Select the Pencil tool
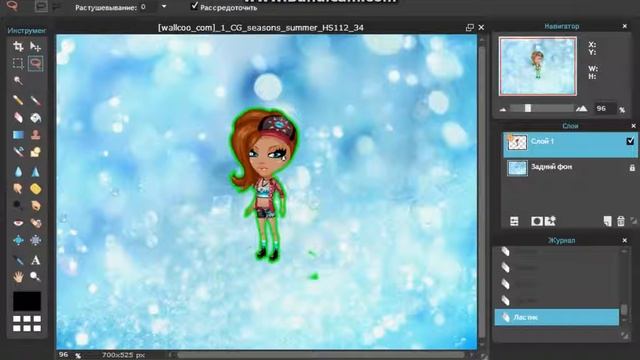The image size is (640, 360). click(x=18, y=100)
